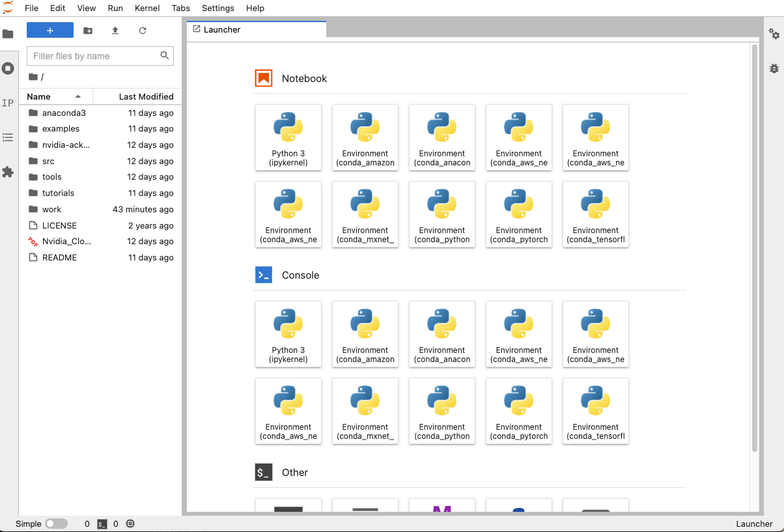This screenshot has width=784, height=532.
Task: Click the New Folder icon
Action: point(88,31)
